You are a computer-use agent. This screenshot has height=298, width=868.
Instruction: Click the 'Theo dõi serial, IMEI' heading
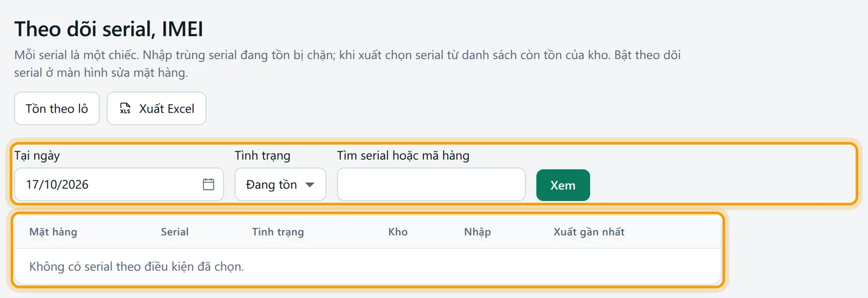[108, 29]
